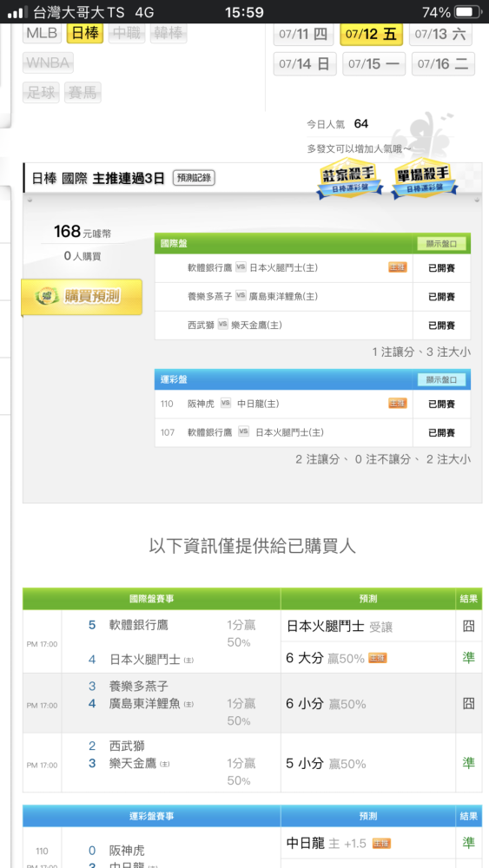Click 準 result for 5 小分 row
489x868 pixels.
[x=468, y=763]
